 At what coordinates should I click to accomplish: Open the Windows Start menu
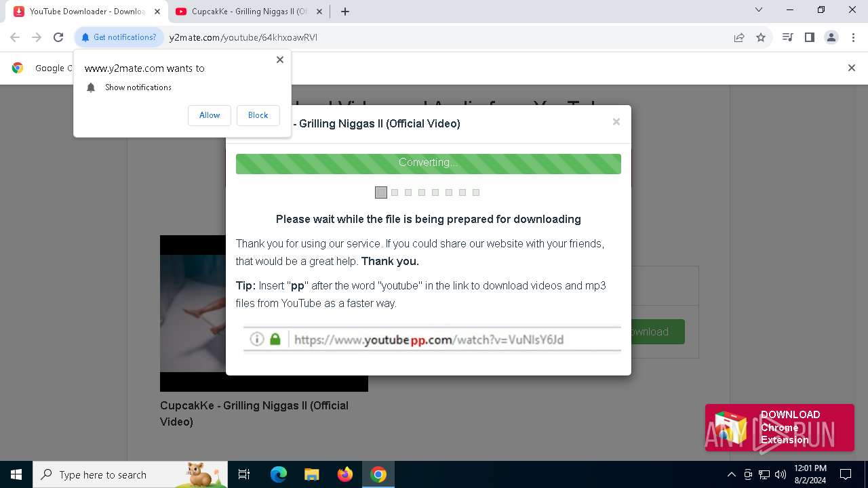[x=16, y=474]
